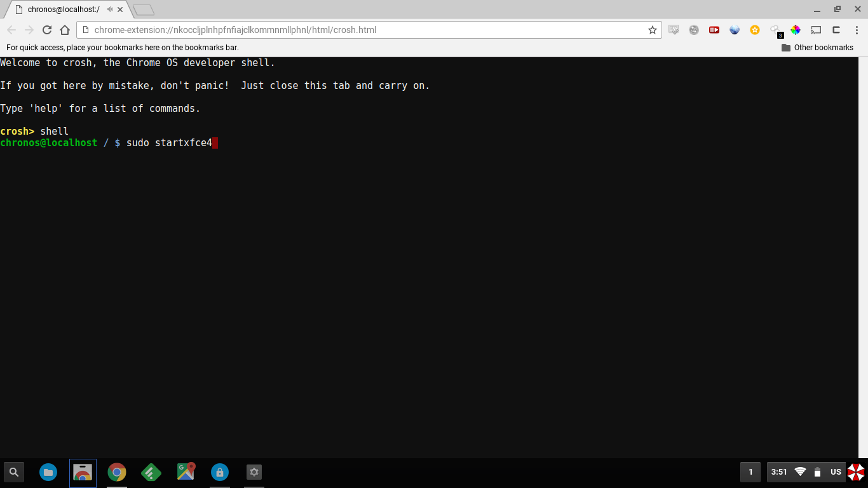Viewport: 868px width, 488px height.
Task: Restore the browser window size
Action: 837,9
